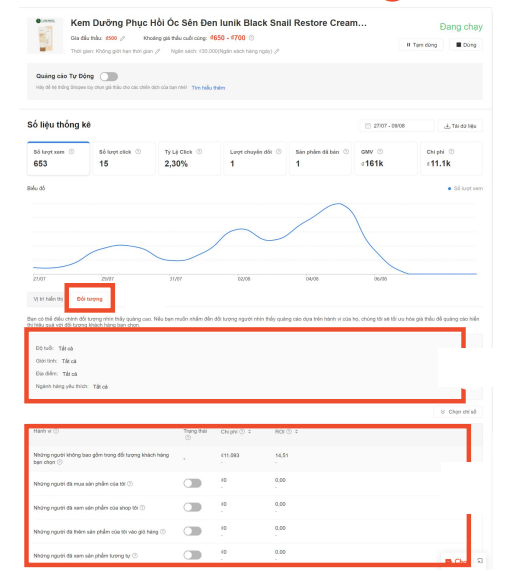Sort table by ROI column arrows
This screenshot has width=511, height=573.
point(296,432)
